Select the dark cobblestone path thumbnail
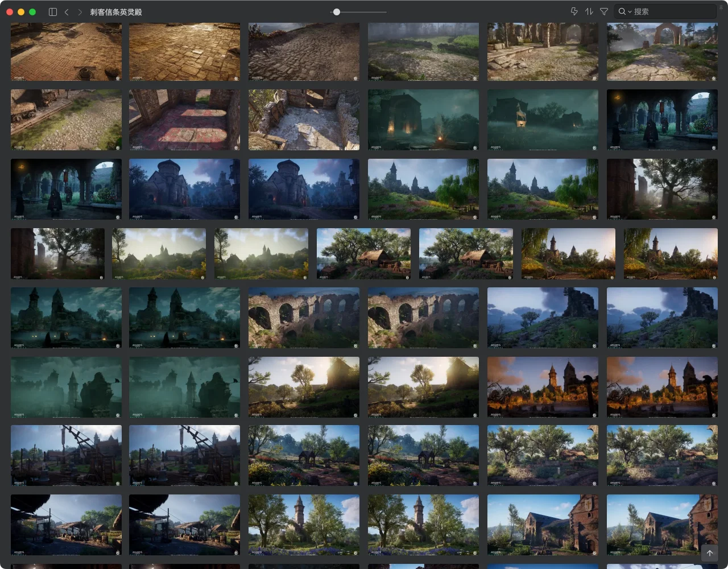Viewport: 728px width, 569px height. (304, 51)
